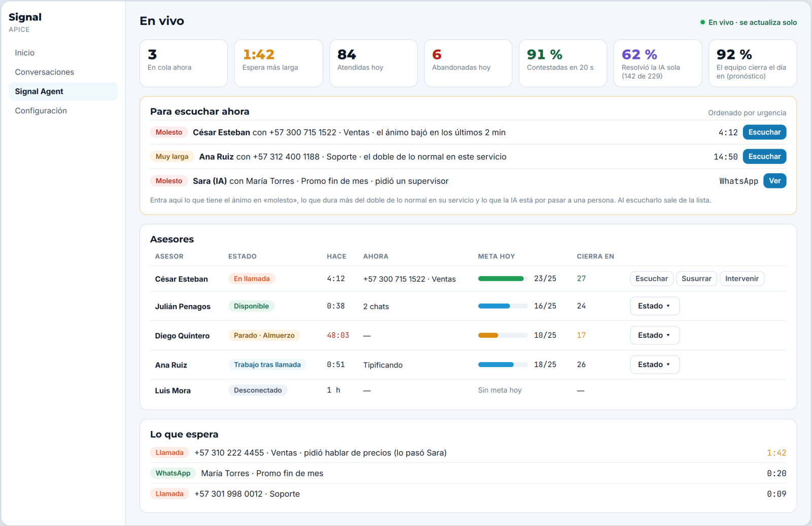Click Susurrar on César Esteban's row
Image resolution: width=812 pixels, height=526 pixels.
[x=696, y=279]
